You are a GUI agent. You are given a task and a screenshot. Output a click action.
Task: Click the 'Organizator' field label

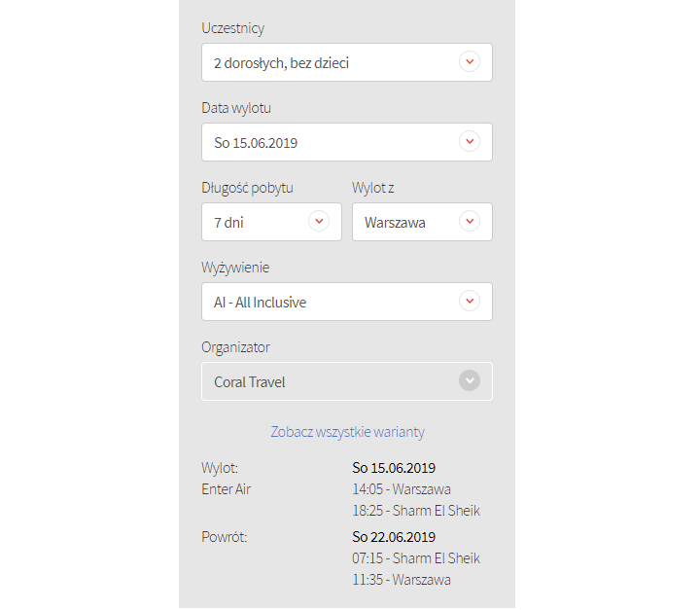pos(235,347)
